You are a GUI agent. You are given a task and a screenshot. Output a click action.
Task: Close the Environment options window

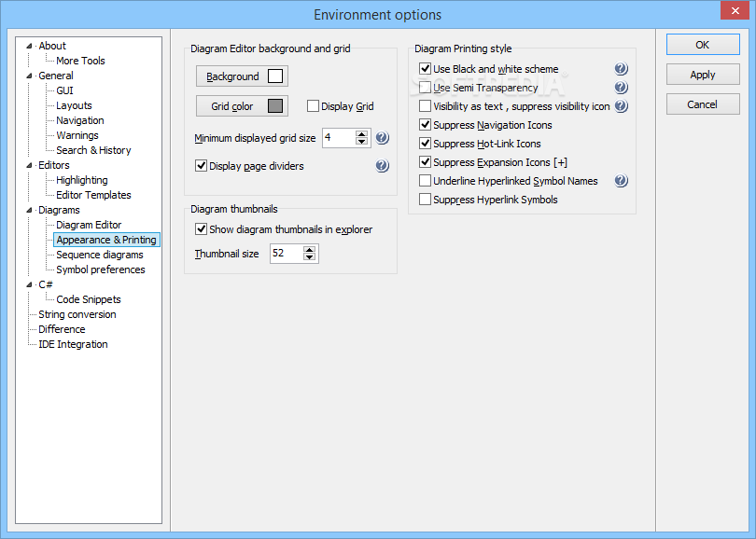pos(735,10)
